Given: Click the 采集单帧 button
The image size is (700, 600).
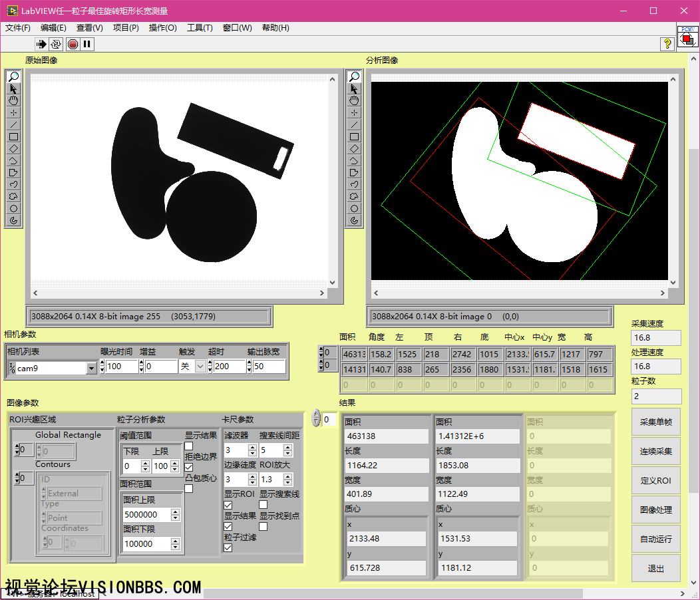Looking at the screenshot, I should [655, 422].
